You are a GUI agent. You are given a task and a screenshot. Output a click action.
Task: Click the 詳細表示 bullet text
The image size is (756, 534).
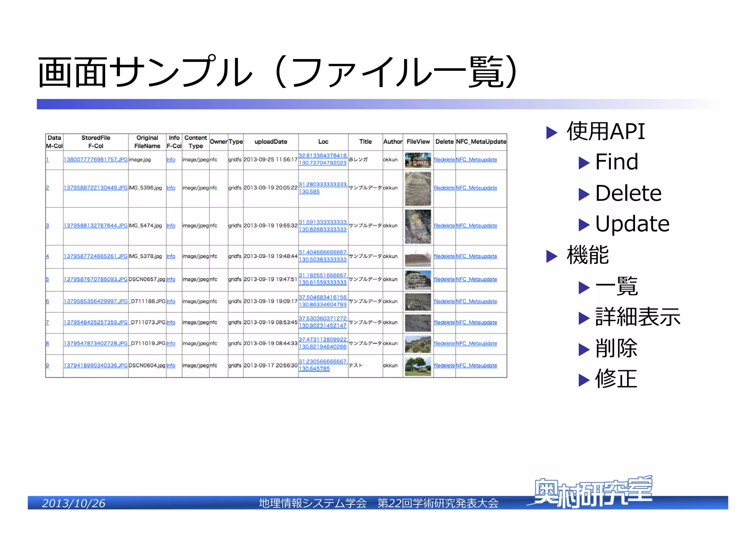click(638, 317)
